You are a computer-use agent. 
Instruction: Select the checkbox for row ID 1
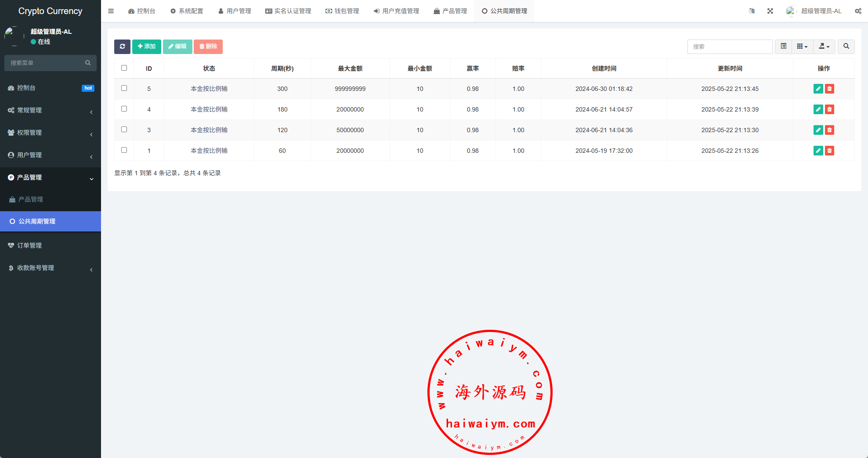pyautogui.click(x=124, y=150)
